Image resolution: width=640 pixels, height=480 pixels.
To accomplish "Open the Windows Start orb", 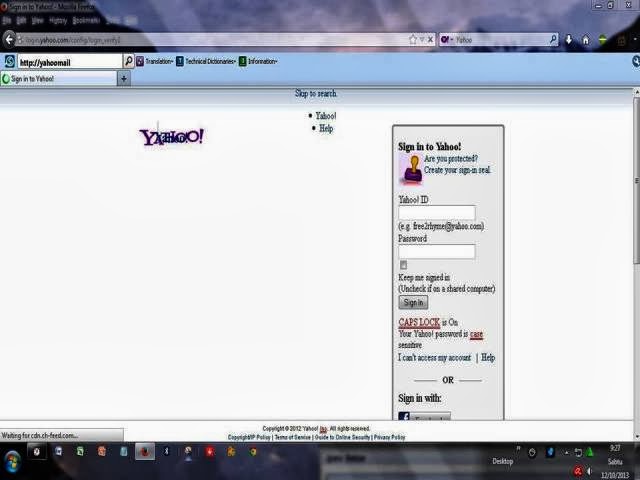I will coord(12,461).
